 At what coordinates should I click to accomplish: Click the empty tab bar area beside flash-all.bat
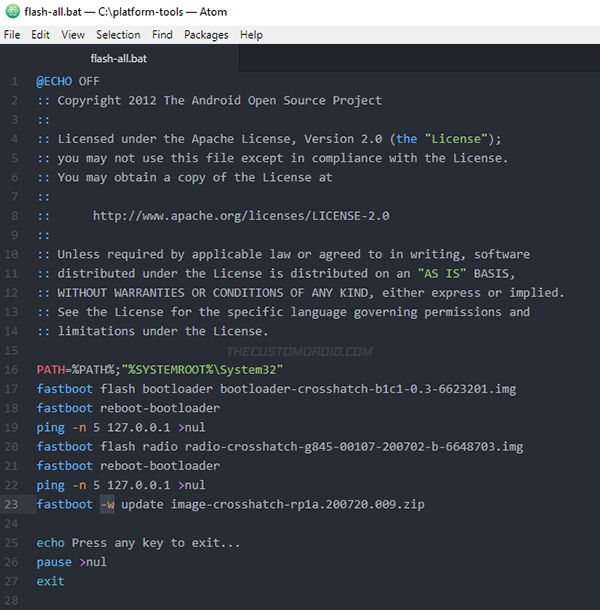tap(419, 58)
